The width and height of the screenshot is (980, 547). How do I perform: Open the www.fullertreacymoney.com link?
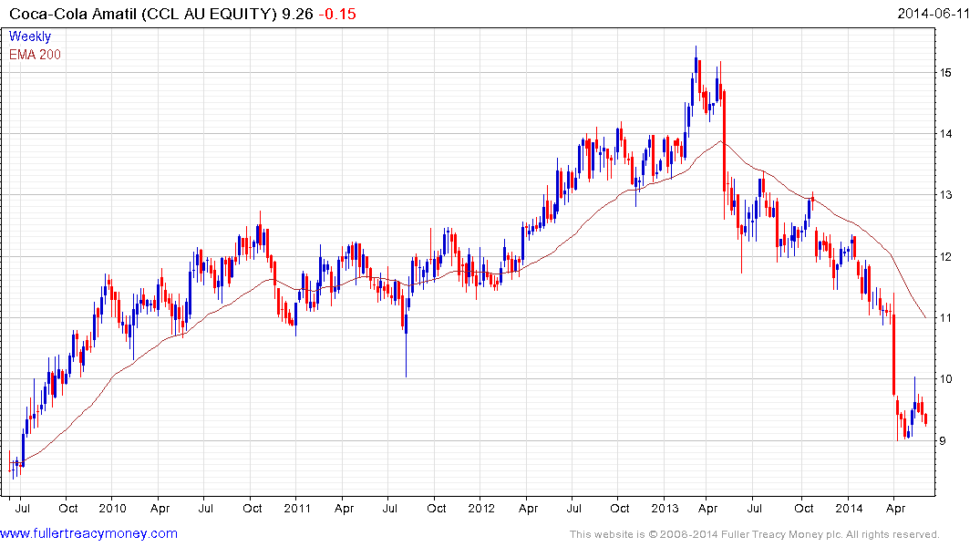[x=88, y=533]
